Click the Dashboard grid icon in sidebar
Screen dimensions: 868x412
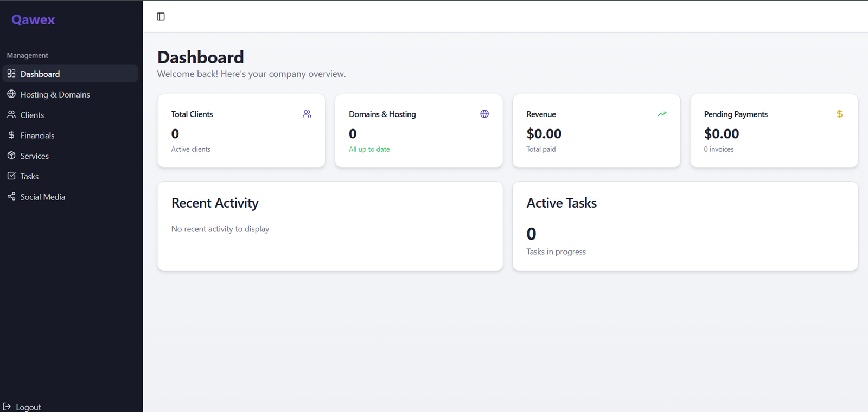[11, 74]
